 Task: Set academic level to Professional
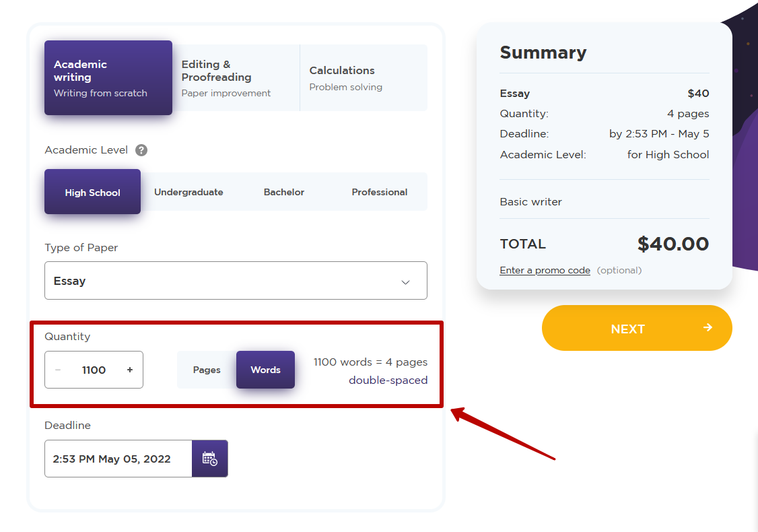coord(379,192)
